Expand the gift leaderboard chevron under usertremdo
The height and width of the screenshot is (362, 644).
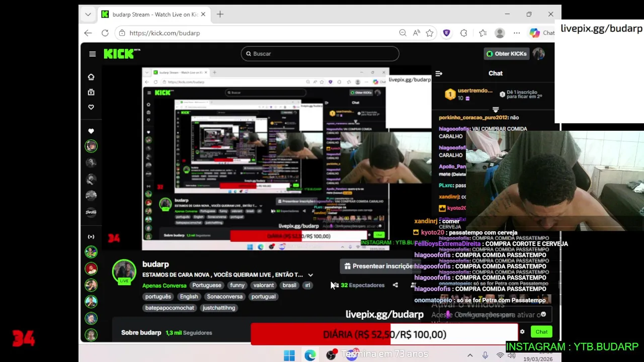496,109
